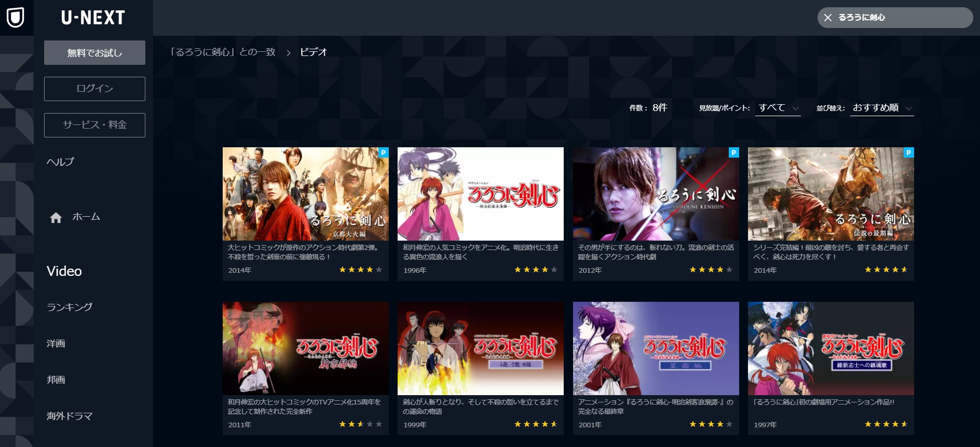Select ランキング in sidebar menu
The width and height of the screenshot is (980, 447).
point(70,307)
